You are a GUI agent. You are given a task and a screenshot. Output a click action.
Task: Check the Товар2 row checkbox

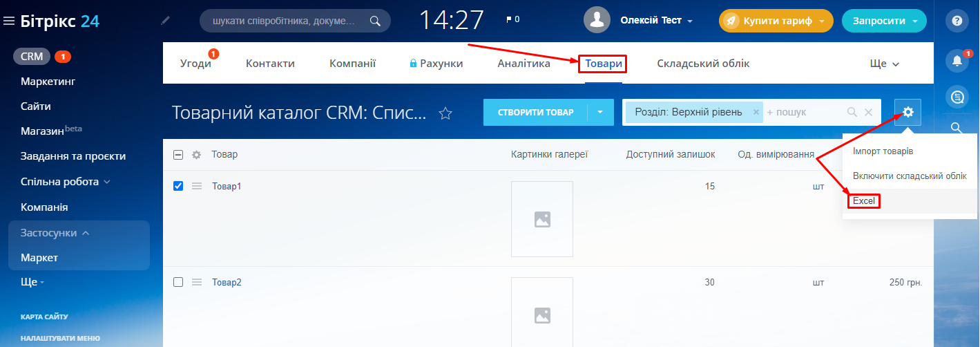click(178, 282)
